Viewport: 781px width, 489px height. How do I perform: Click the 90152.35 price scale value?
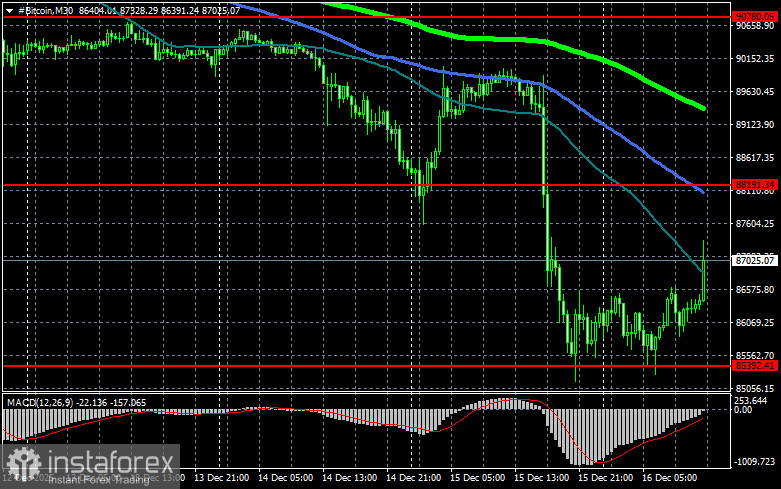coord(755,59)
